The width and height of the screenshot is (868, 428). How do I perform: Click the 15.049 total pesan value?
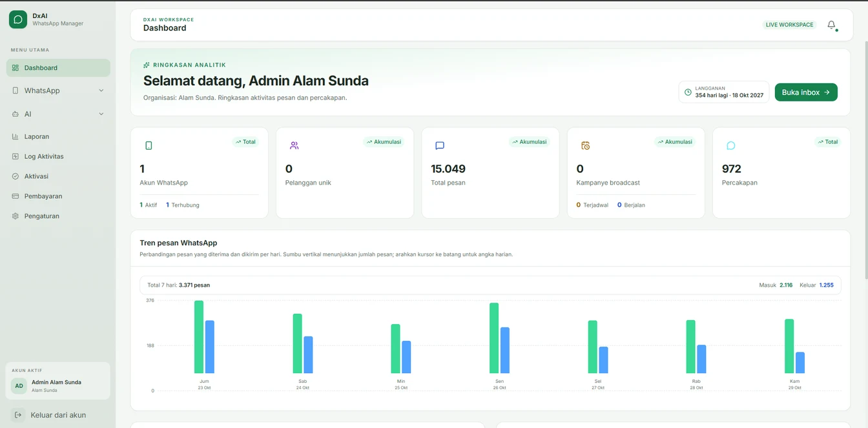tap(448, 169)
